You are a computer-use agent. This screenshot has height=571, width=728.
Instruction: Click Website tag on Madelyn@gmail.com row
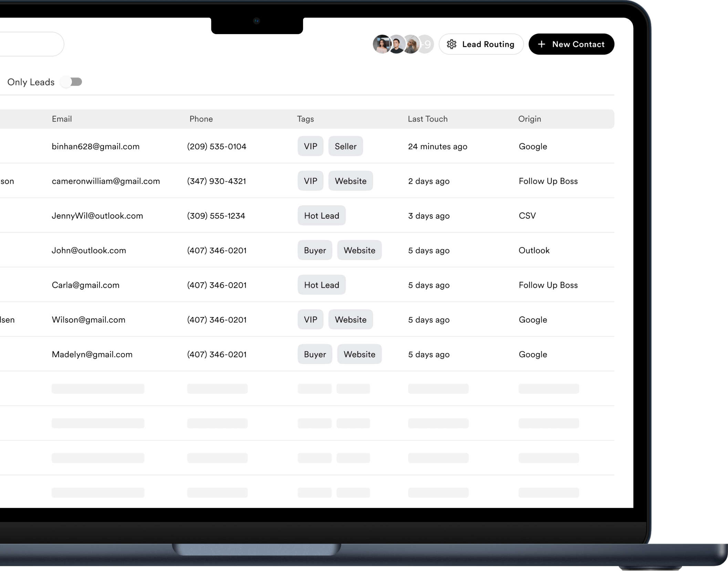(x=359, y=354)
